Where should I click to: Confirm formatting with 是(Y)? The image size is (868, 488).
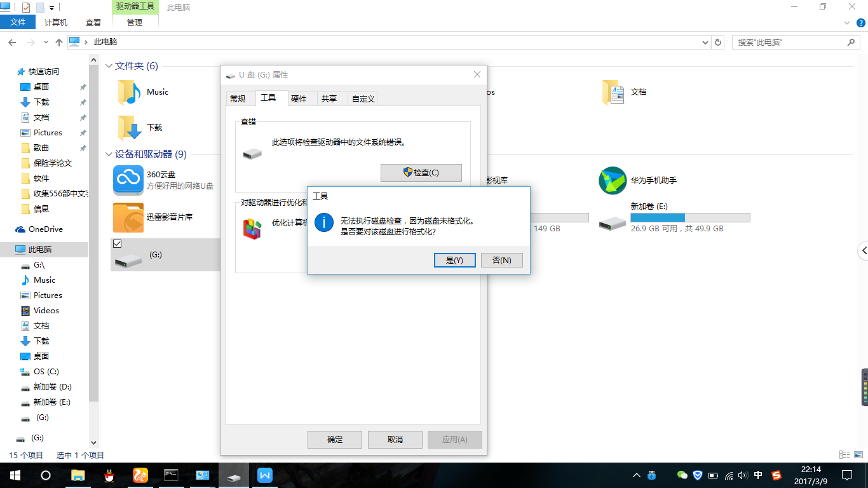[454, 260]
